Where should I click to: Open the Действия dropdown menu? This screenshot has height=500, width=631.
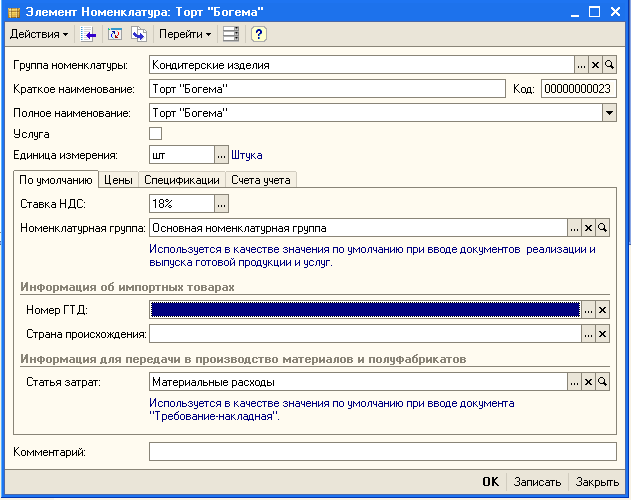click(39, 34)
